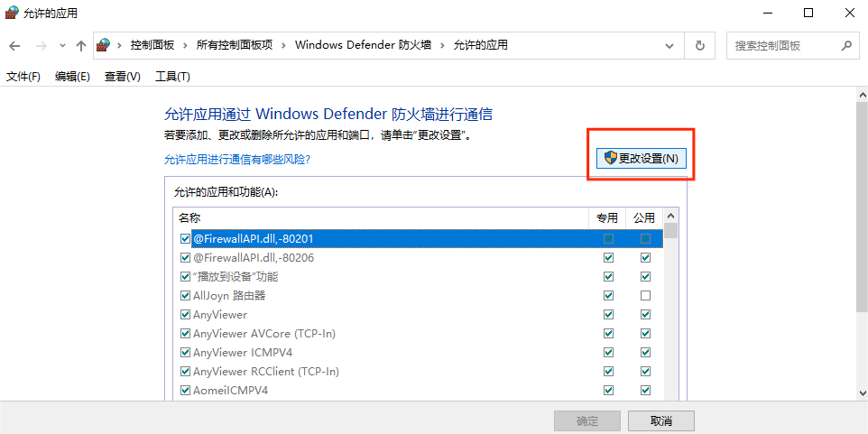
Task: Go up one level with Up arrow
Action: (81, 46)
